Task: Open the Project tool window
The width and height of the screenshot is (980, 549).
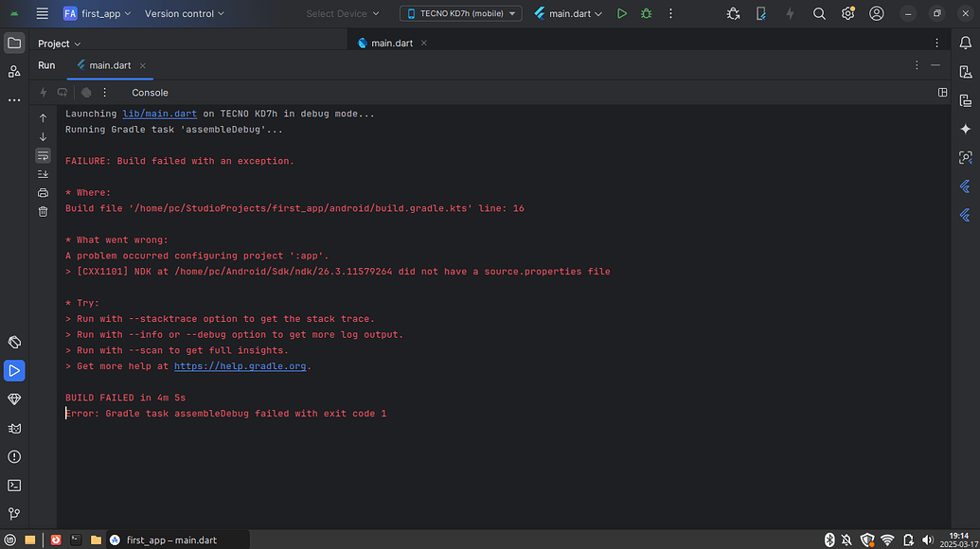Action: (14, 43)
